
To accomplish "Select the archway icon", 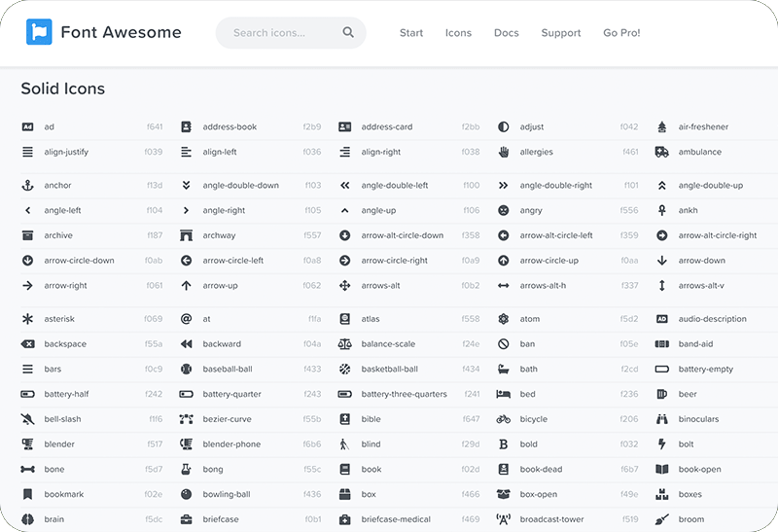I will pos(186,235).
